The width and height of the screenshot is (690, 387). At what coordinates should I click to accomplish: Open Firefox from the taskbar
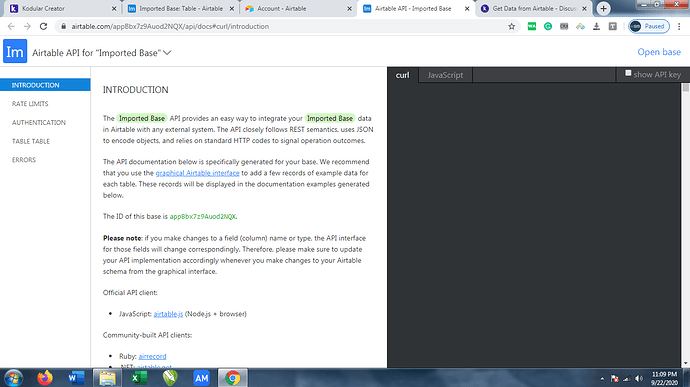pos(44,378)
